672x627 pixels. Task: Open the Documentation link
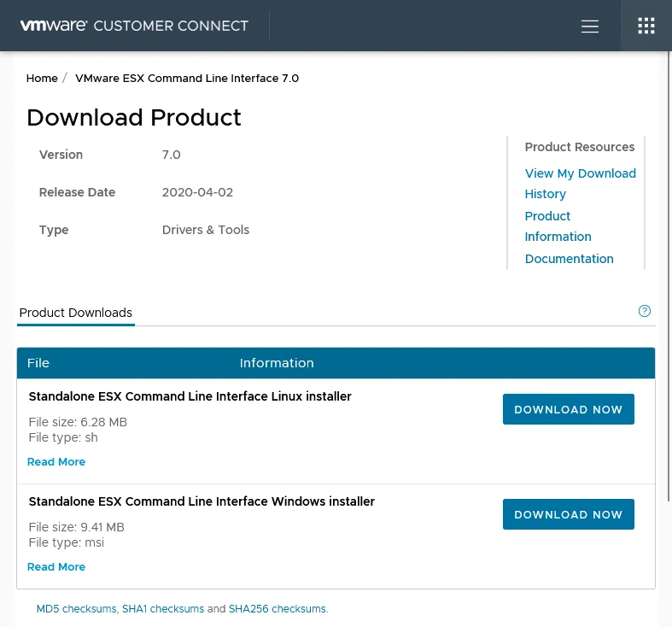pyautogui.click(x=570, y=259)
